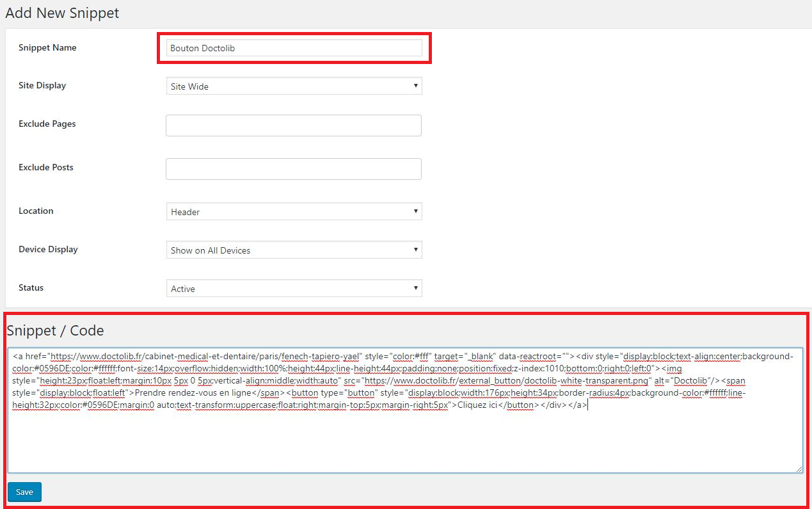Click the 'Site Display' form label

coord(42,86)
